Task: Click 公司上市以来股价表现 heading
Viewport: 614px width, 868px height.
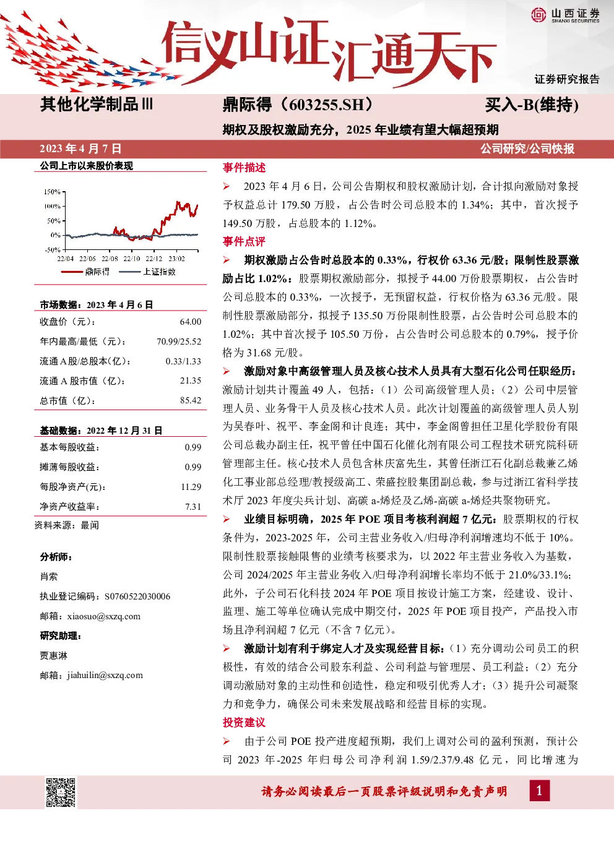Action: (87, 165)
